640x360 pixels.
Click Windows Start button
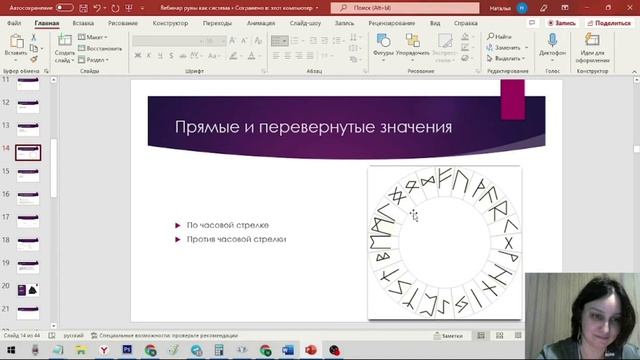[x=11, y=350]
